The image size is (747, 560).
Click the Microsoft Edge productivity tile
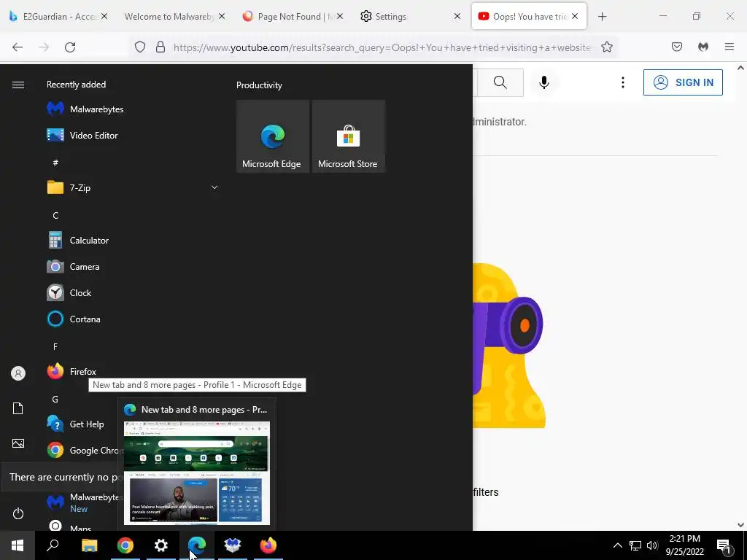(x=273, y=136)
